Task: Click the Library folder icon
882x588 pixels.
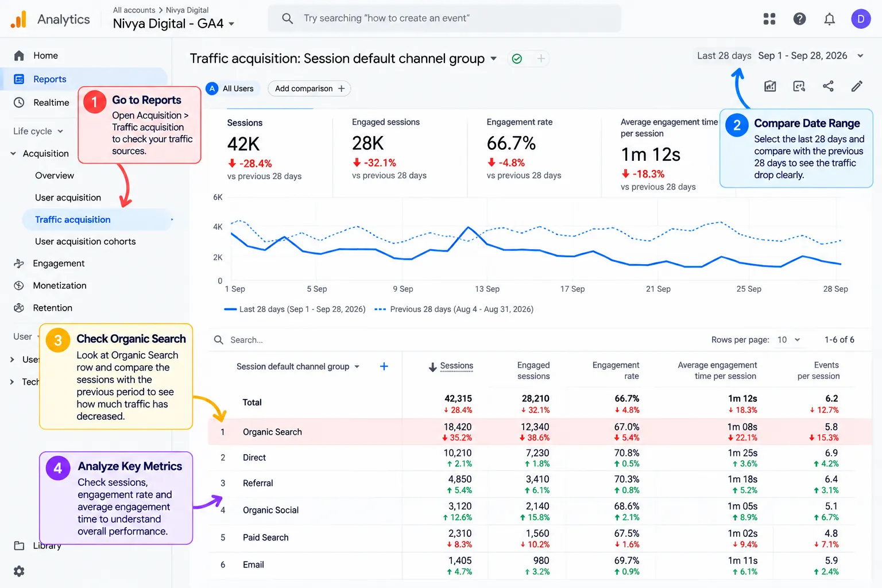Action: click(x=19, y=546)
